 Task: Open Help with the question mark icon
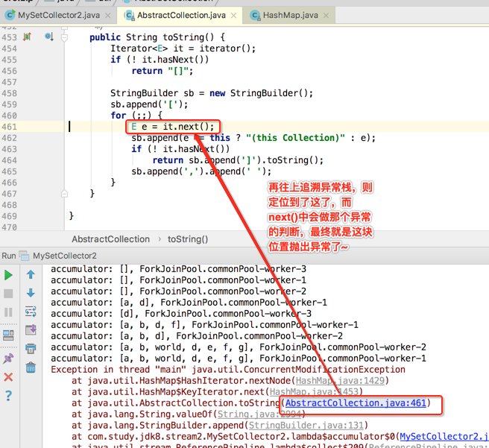tap(8, 396)
